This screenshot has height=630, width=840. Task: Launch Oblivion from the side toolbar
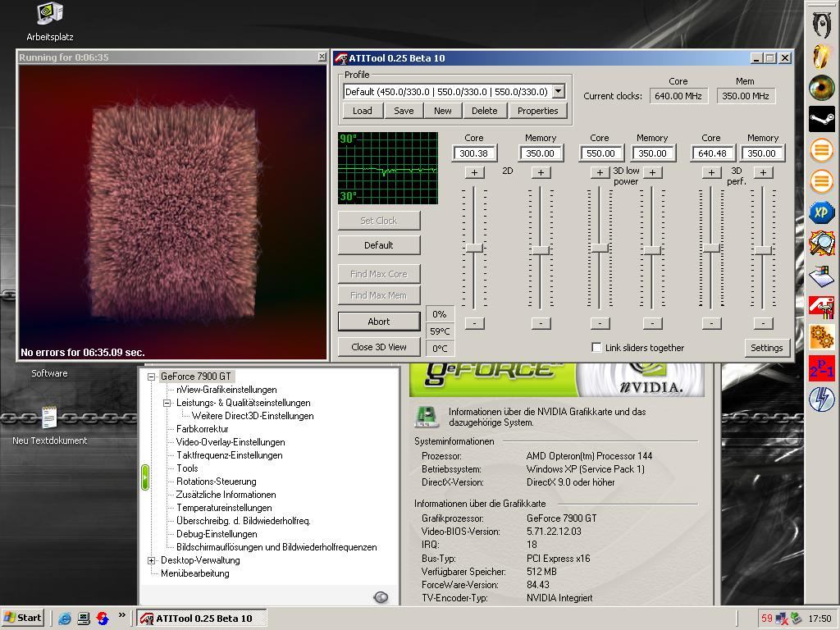click(x=821, y=24)
